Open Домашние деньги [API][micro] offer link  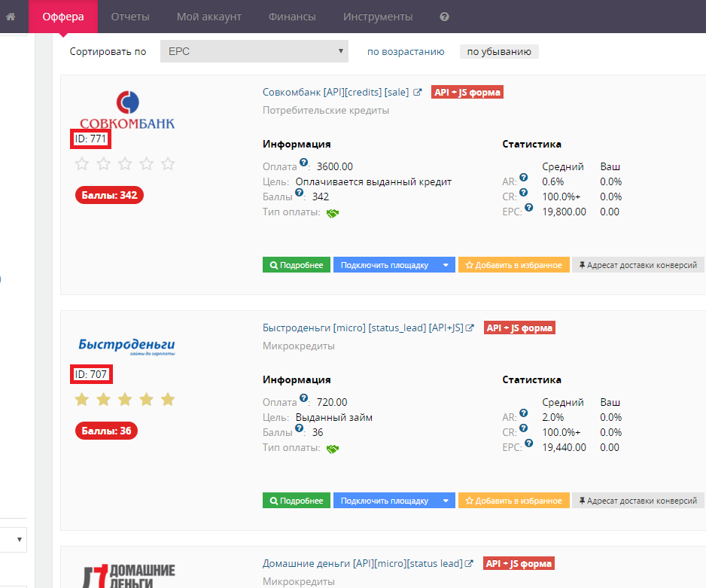click(363, 564)
